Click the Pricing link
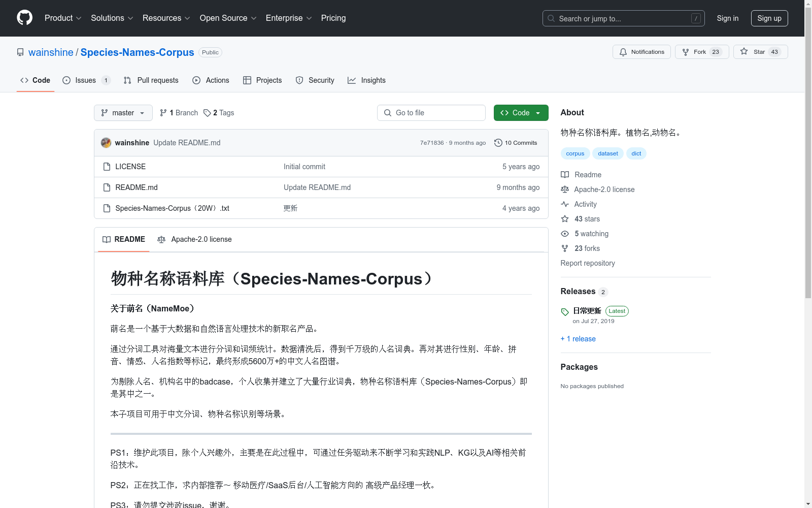The height and width of the screenshot is (508, 812). pos(333,18)
